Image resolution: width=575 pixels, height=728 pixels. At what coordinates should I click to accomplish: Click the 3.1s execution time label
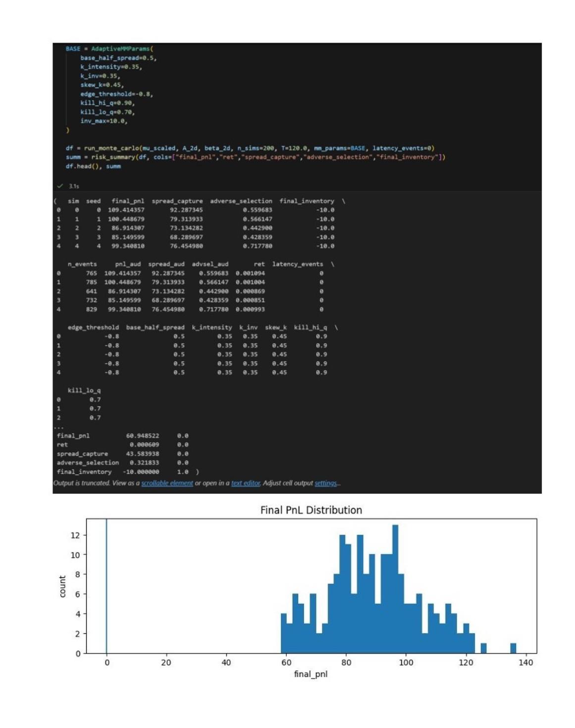(x=74, y=186)
